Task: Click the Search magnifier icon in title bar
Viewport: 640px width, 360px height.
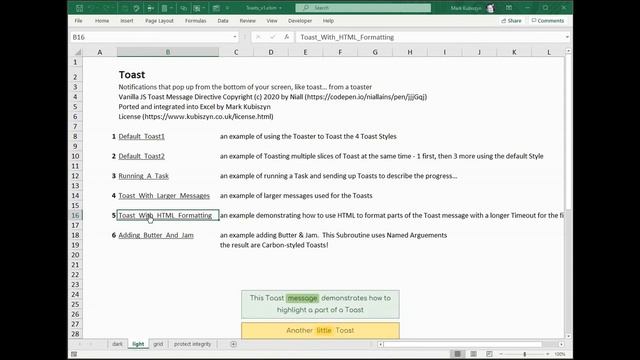Action: pos(306,8)
